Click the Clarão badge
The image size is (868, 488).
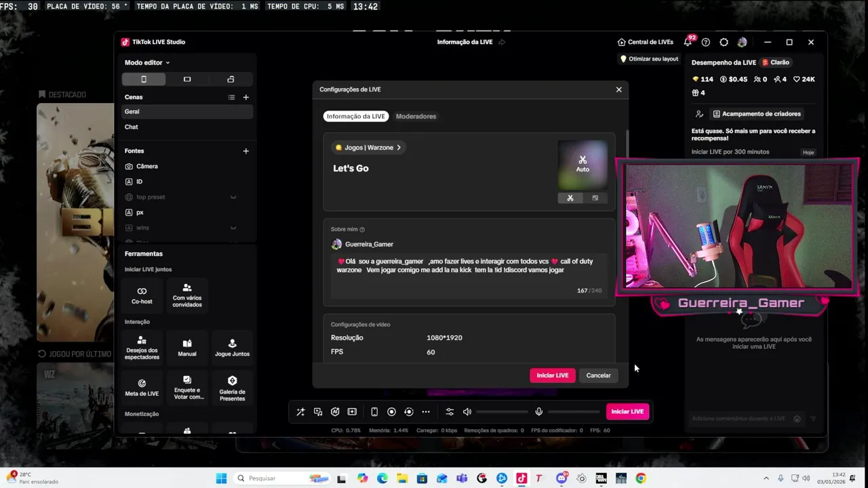(x=776, y=62)
